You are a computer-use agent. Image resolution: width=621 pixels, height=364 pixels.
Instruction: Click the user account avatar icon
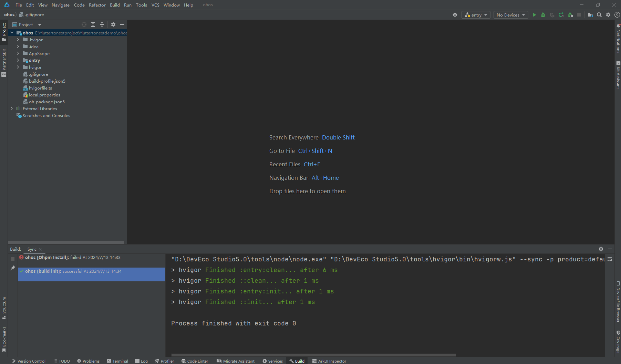(x=617, y=15)
